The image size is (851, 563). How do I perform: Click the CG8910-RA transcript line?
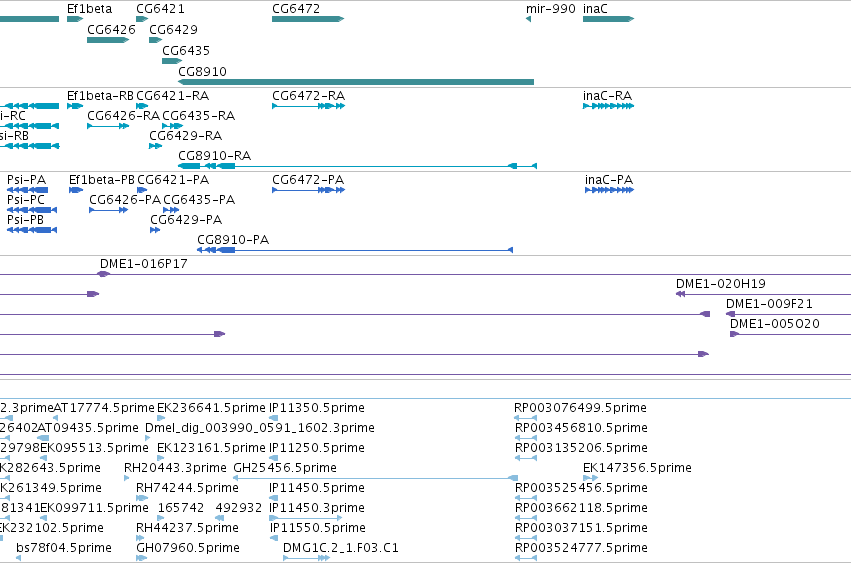358,166
